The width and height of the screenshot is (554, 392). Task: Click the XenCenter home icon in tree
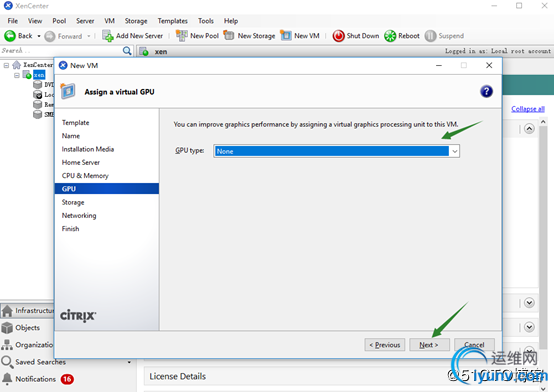pyautogui.click(x=16, y=65)
